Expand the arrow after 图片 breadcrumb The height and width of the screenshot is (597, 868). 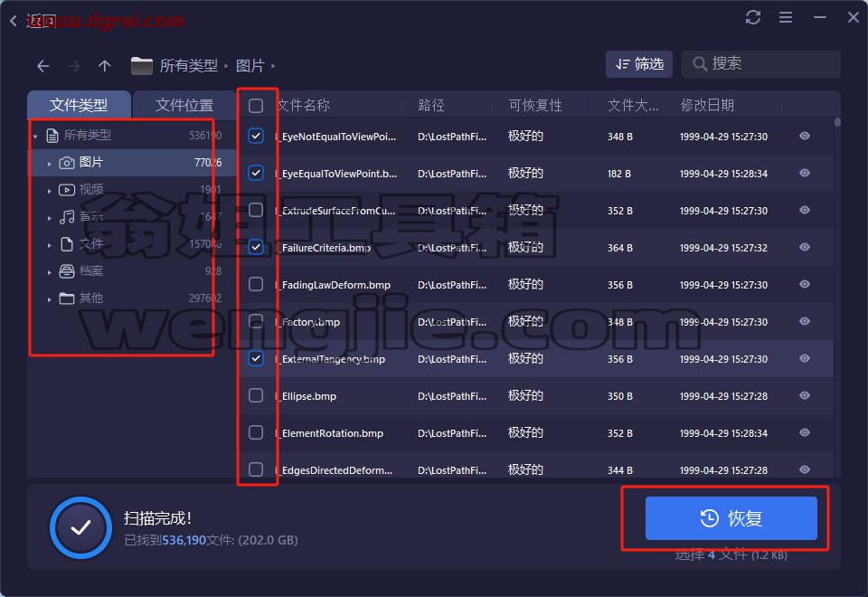[273, 66]
